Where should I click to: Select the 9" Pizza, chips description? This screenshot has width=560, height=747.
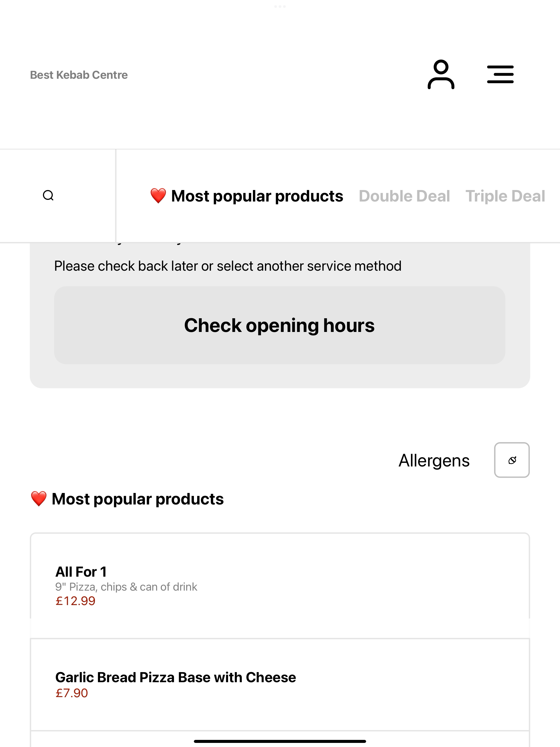pos(126,587)
